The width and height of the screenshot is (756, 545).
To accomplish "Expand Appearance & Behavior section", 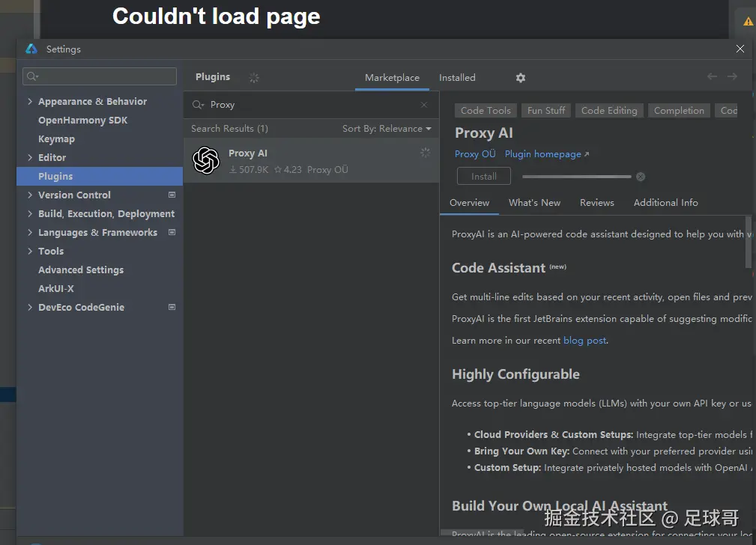I will point(30,101).
